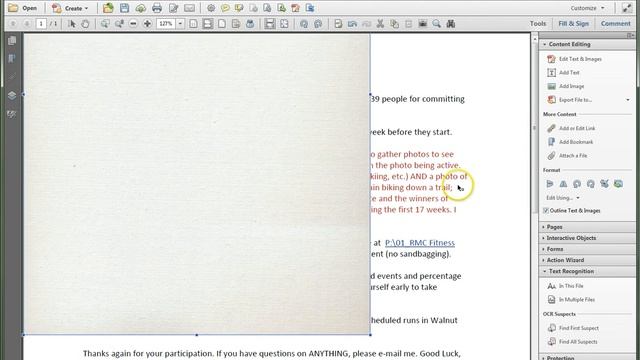Expand the Pages section
The height and width of the screenshot is (360, 640).
pyautogui.click(x=587, y=227)
